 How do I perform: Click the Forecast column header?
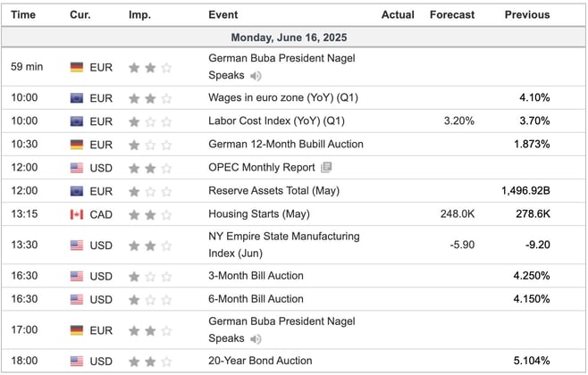tap(452, 14)
